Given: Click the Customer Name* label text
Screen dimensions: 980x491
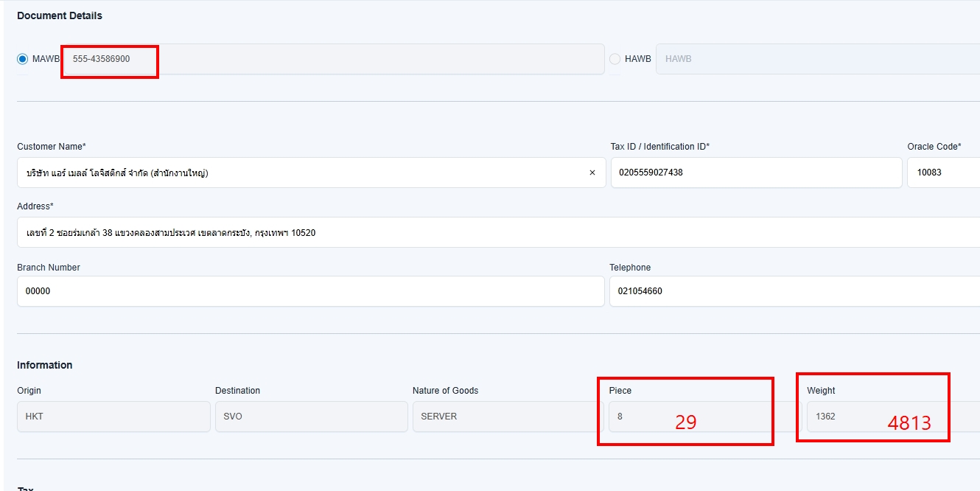Looking at the screenshot, I should (52, 147).
